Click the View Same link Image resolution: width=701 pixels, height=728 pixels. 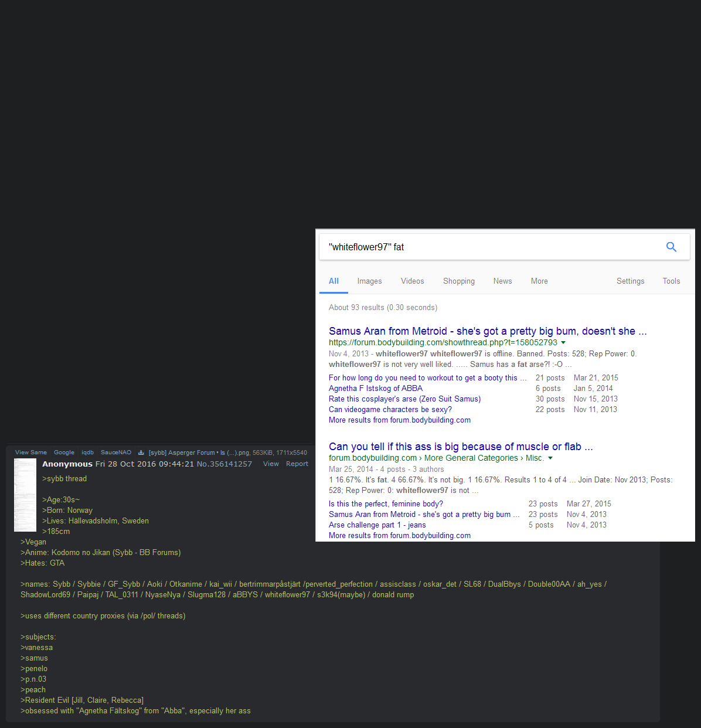[x=31, y=453]
